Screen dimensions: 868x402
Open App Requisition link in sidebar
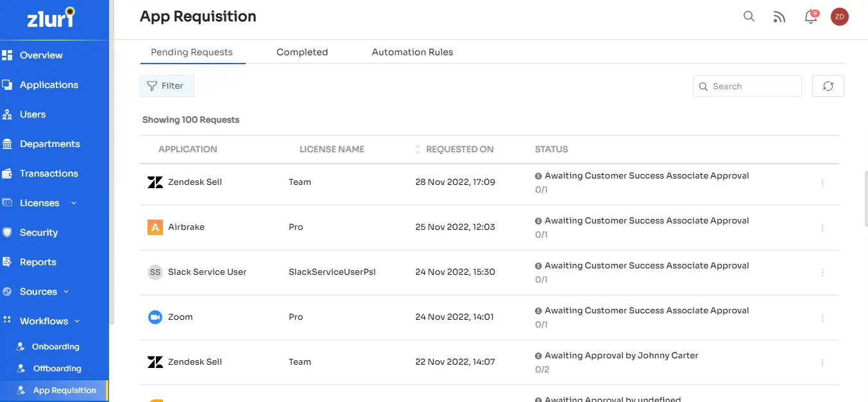click(x=65, y=390)
